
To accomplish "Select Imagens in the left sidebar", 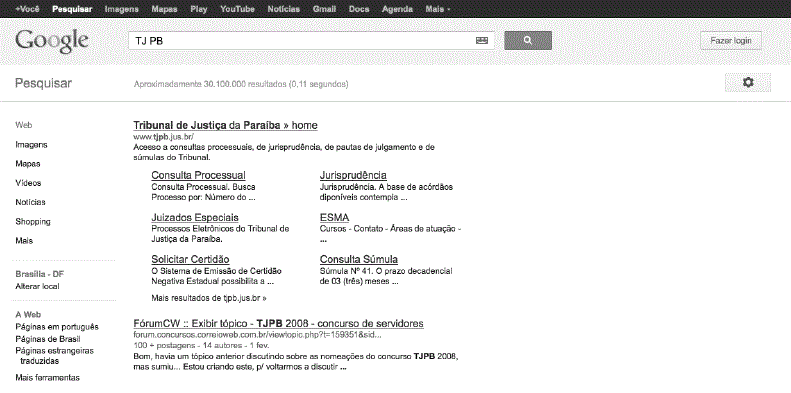I will point(31,145).
